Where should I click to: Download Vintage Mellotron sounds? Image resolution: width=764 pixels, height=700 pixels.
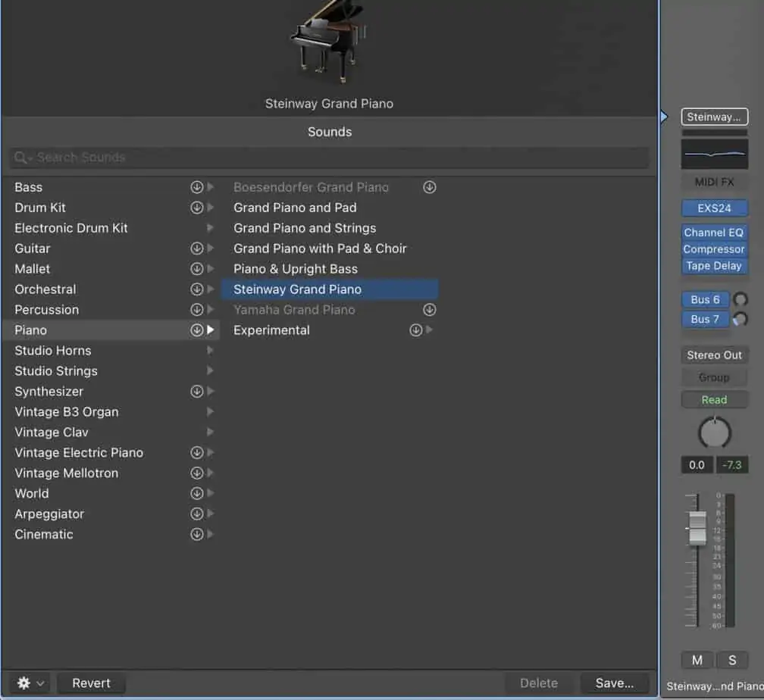click(x=196, y=473)
